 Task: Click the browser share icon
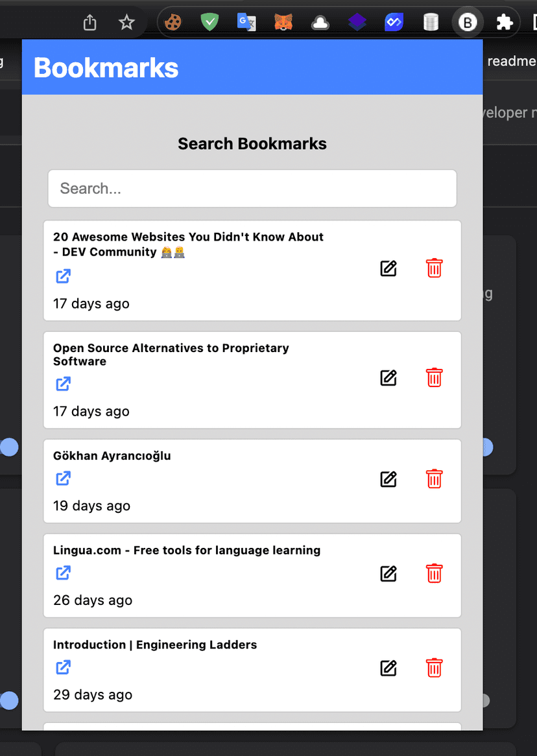point(89,22)
